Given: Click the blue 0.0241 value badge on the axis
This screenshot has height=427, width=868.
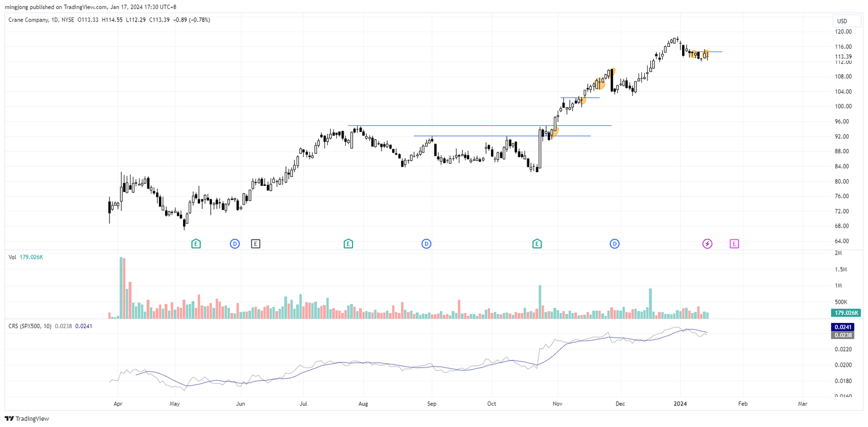Looking at the screenshot, I should pos(843,326).
